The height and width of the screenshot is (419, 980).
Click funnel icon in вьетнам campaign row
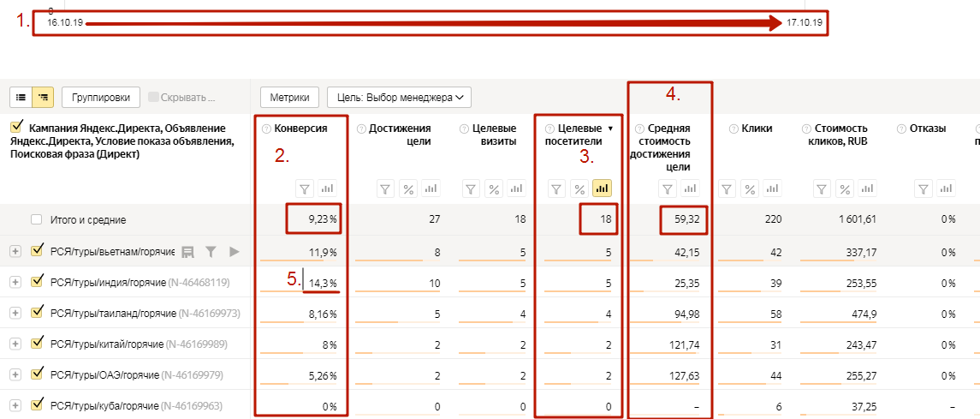(x=211, y=251)
